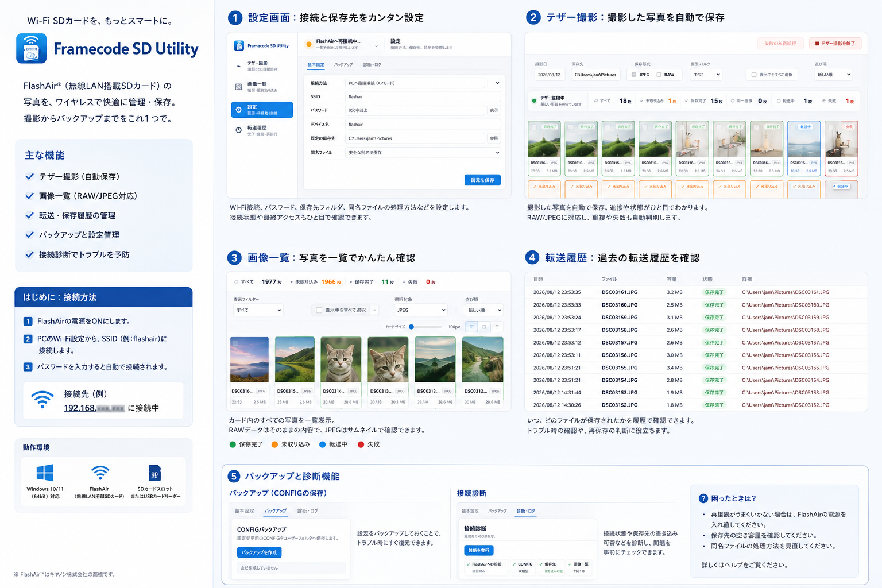Open 並び順 dropdown in the image list
The height and width of the screenshot is (588, 882).
[484, 310]
